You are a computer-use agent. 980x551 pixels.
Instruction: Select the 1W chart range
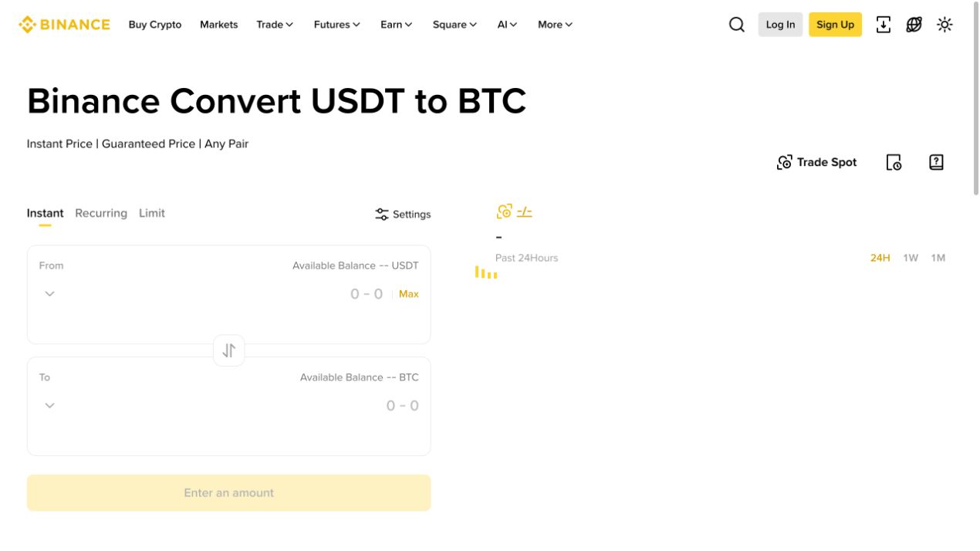[911, 258]
